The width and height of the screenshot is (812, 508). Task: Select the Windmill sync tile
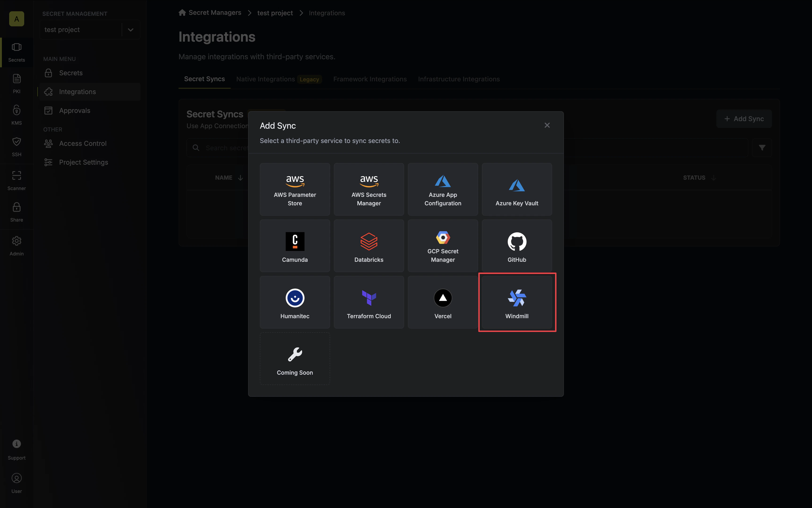coord(517,302)
